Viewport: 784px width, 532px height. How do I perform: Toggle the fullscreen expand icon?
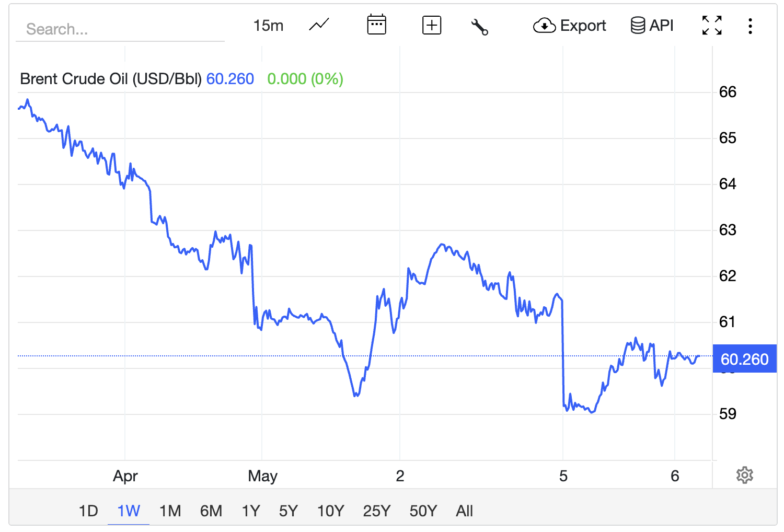coord(712,26)
